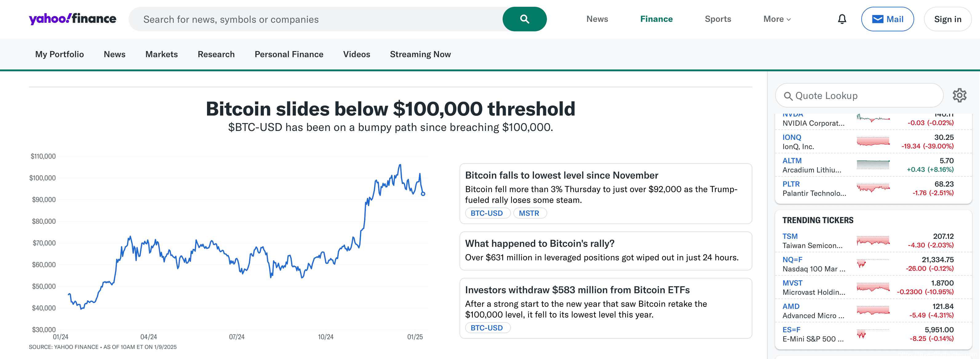The image size is (980, 359).
Task: Click the Yahoo Finance logo
Action: (x=73, y=19)
